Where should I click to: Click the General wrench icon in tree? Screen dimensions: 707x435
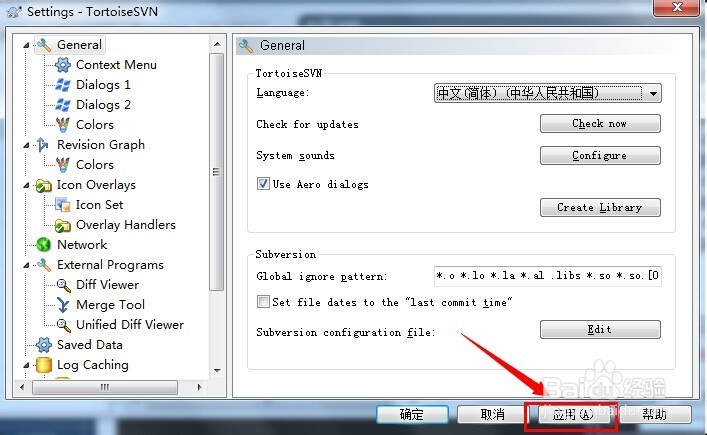pyautogui.click(x=44, y=45)
